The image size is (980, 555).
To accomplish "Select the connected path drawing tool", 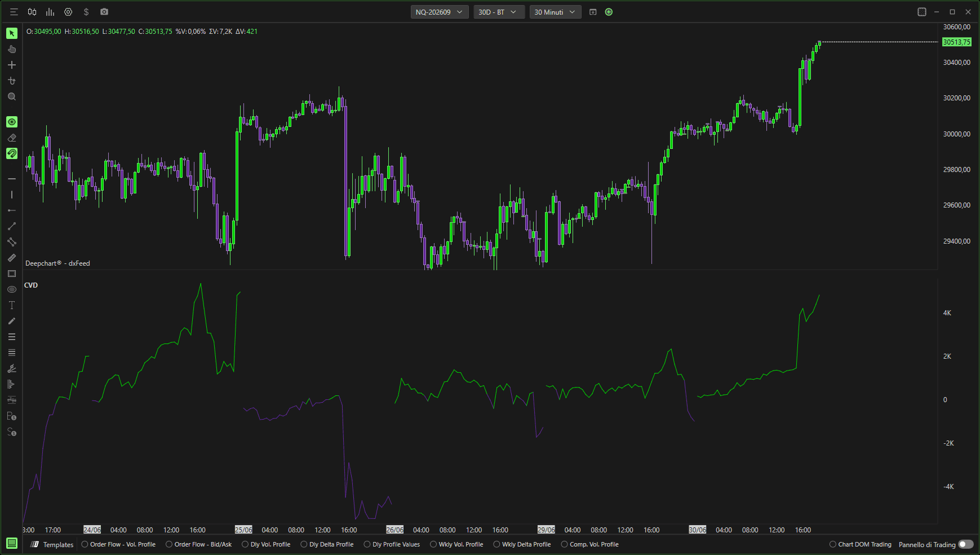I will 12,242.
